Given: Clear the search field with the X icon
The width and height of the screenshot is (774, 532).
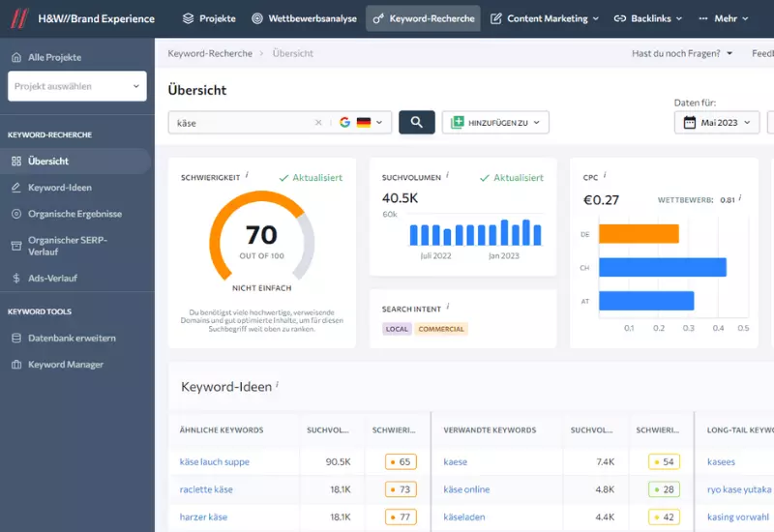Looking at the screenshot, I should coord(318,123).
